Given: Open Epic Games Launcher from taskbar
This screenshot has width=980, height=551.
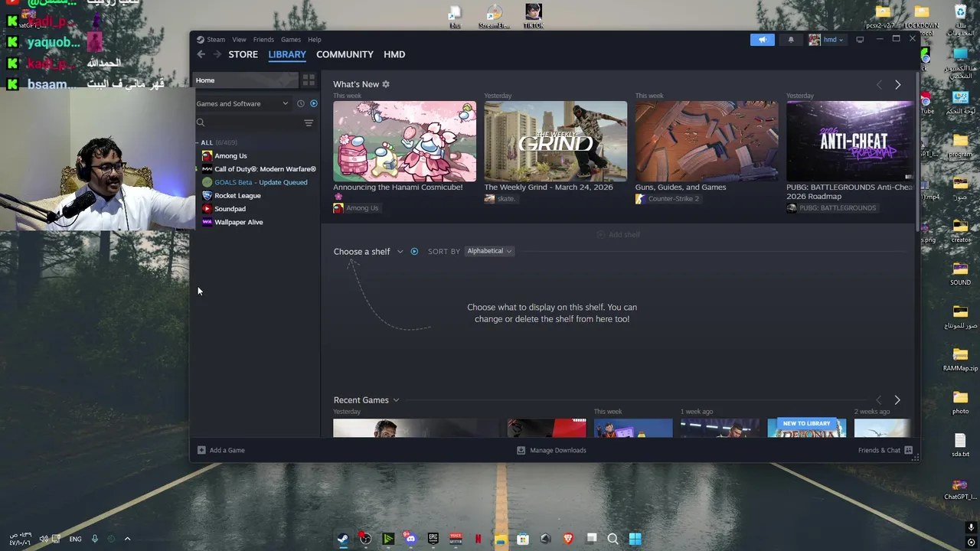Looking at the screenshot, I should [x=433, y=539].
